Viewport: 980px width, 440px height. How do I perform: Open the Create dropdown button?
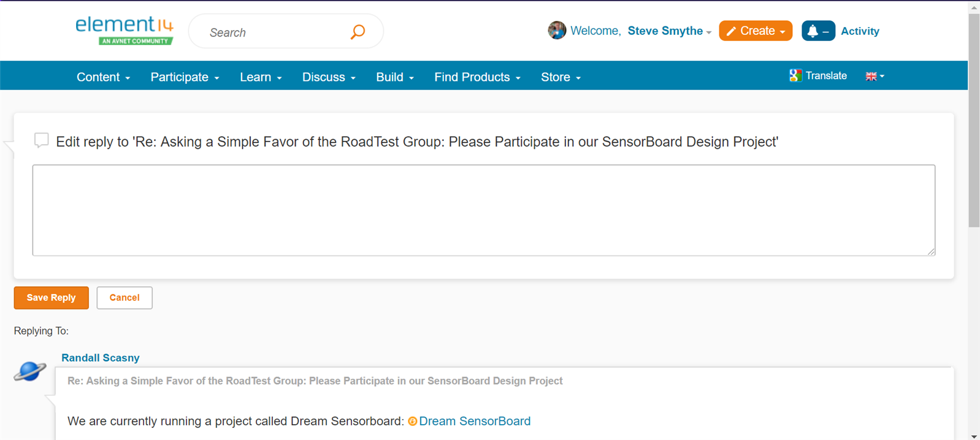point(756,31)
